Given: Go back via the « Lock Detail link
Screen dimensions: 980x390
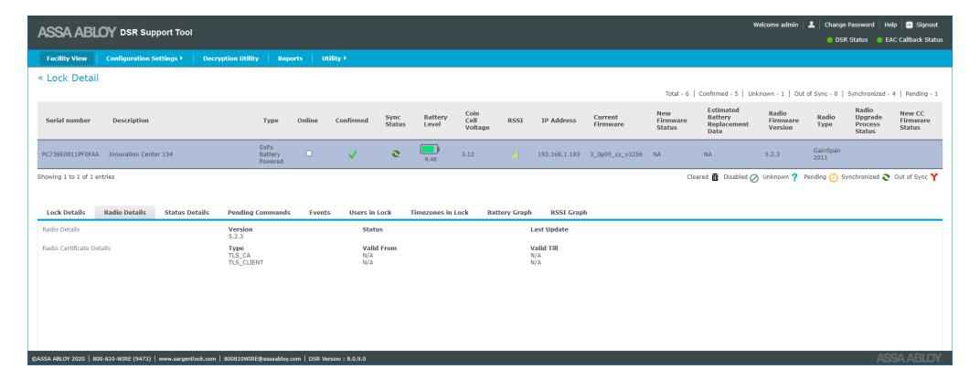Looking at the screenshot, I should 69,78.
